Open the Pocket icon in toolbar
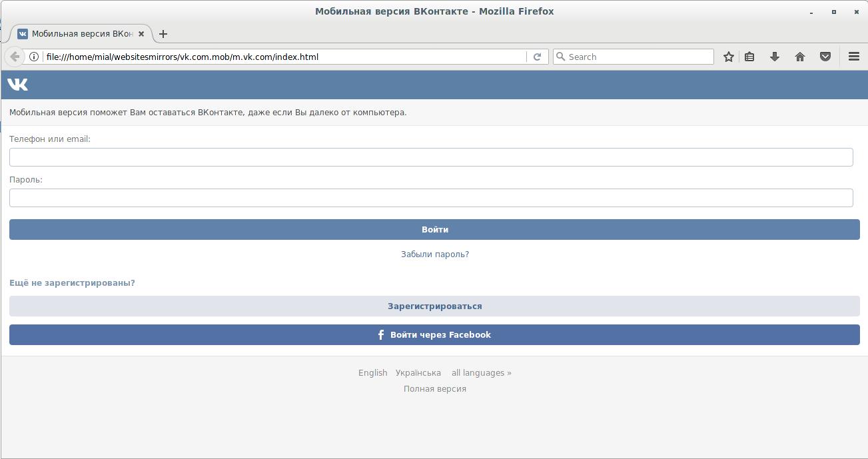 click(825, 57)
